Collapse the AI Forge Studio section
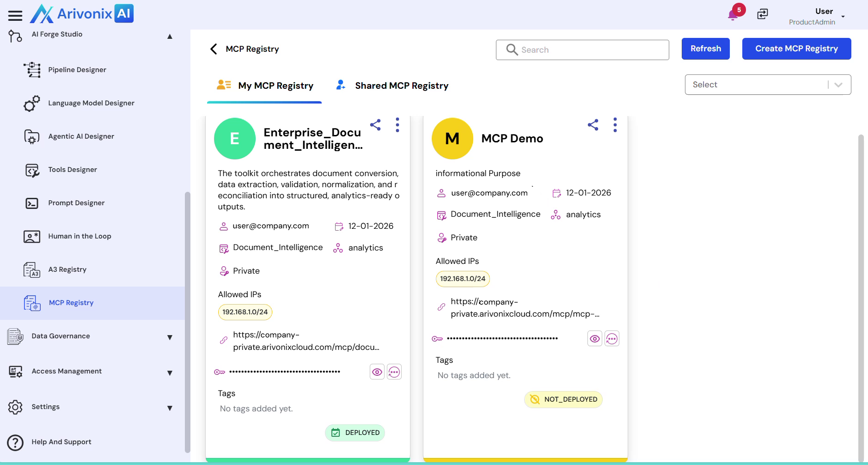868x465 pixels. point(170,37)
